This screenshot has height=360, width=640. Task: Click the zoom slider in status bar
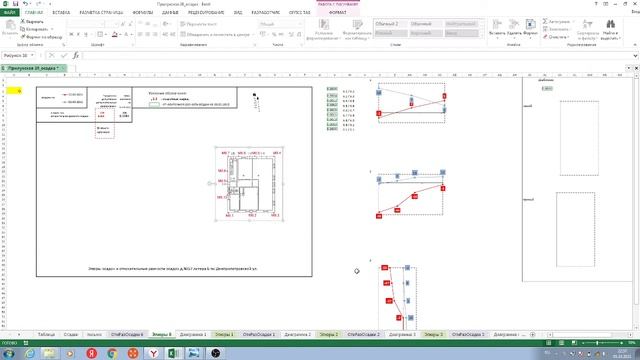click(x=602, y=343)
